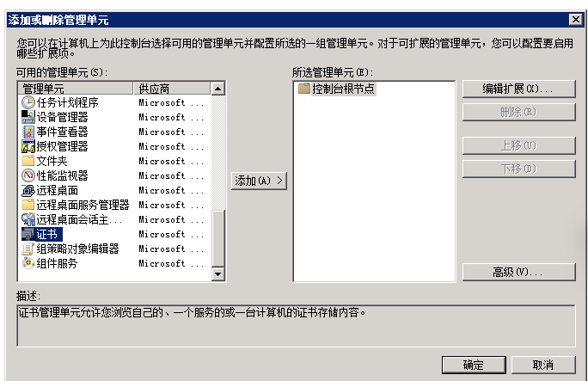Select the 证书 certificate icon
The width and height of the screenshot is (588, 381).
pos(28,234)
